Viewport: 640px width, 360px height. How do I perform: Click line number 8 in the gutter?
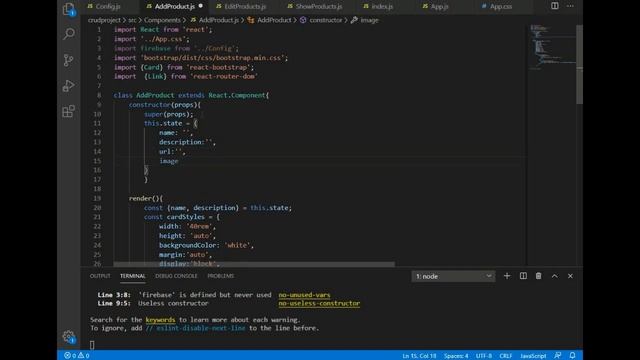(99, 95)
